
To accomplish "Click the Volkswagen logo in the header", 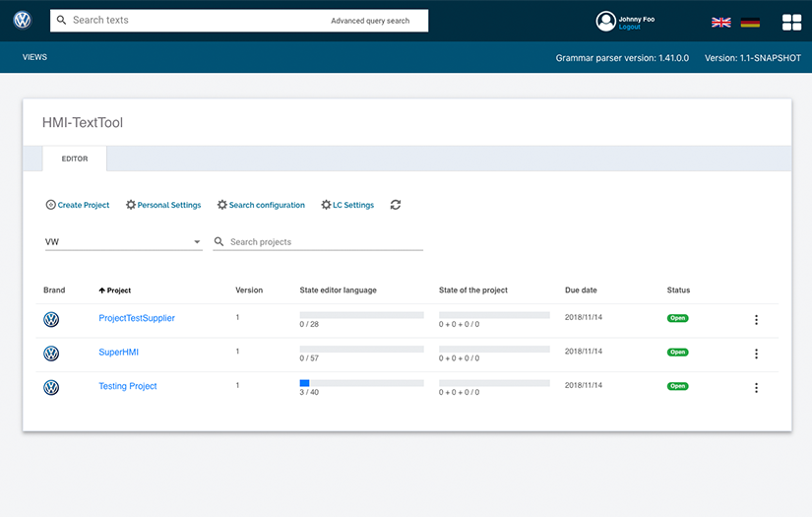I will pos(22,21).
